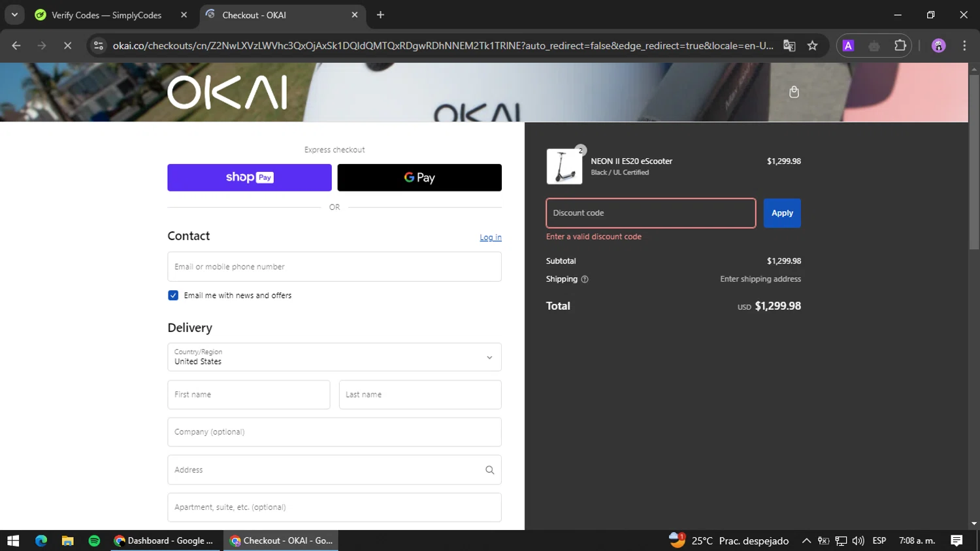Go back to previous page
This screenshot has height=551, width=980.
(16, 46)
